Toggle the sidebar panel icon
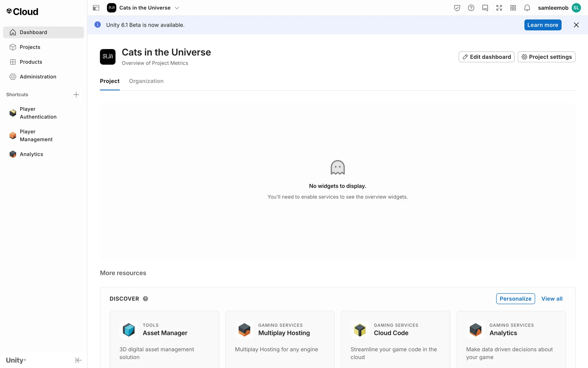Viewport: 588px width, 368px height. pyautogui.click(x=96, y=8)
